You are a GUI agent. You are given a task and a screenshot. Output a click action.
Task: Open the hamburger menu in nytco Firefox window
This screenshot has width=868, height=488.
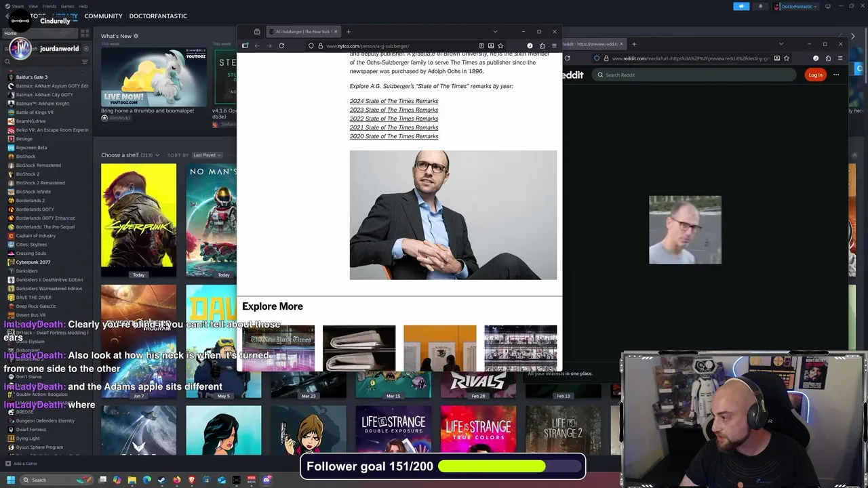(x=554, y=45)
